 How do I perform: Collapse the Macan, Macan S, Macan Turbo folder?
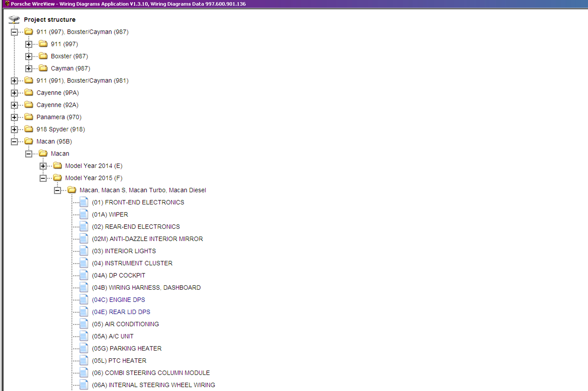tap(57, 190)
